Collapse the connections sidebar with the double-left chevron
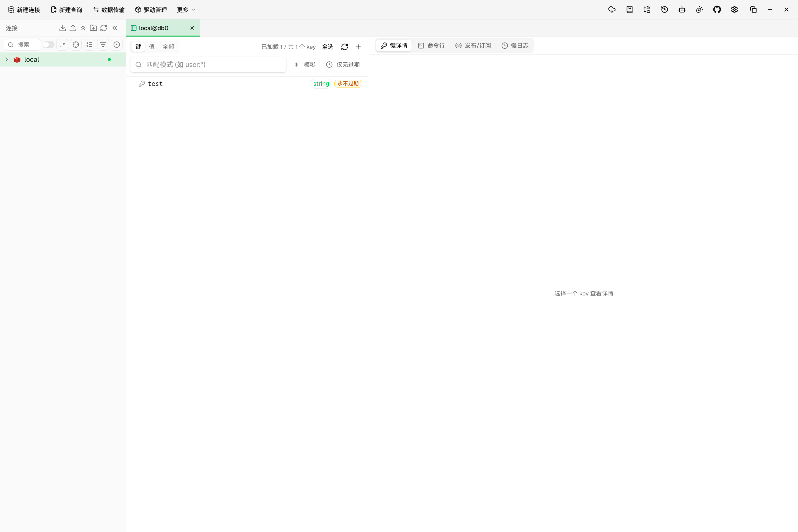 [x=115, y=28]
